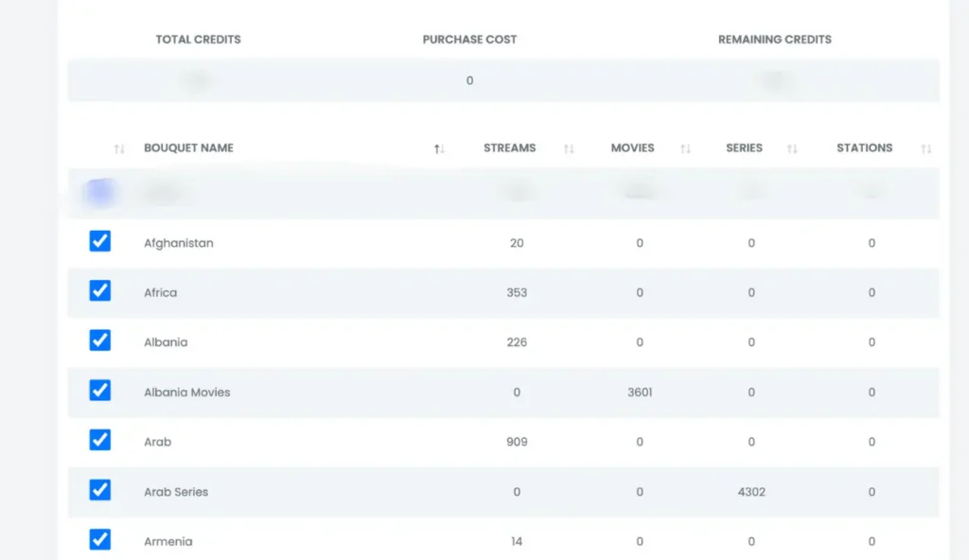Click the STATIONS column header
The width and height of the screenshot is (969, 560).
[865, 148]
